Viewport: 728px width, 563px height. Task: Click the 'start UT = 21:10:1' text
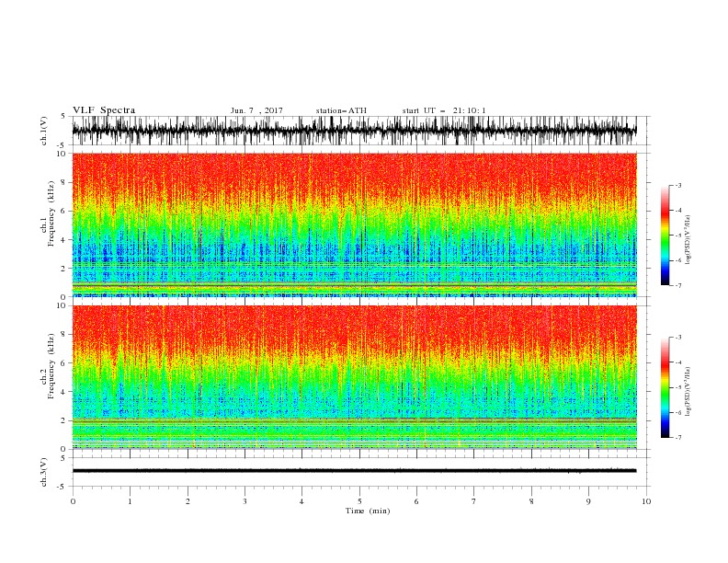pos(444,110)
